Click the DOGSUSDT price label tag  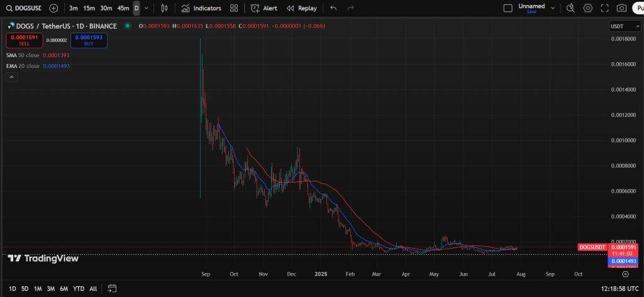592,247
